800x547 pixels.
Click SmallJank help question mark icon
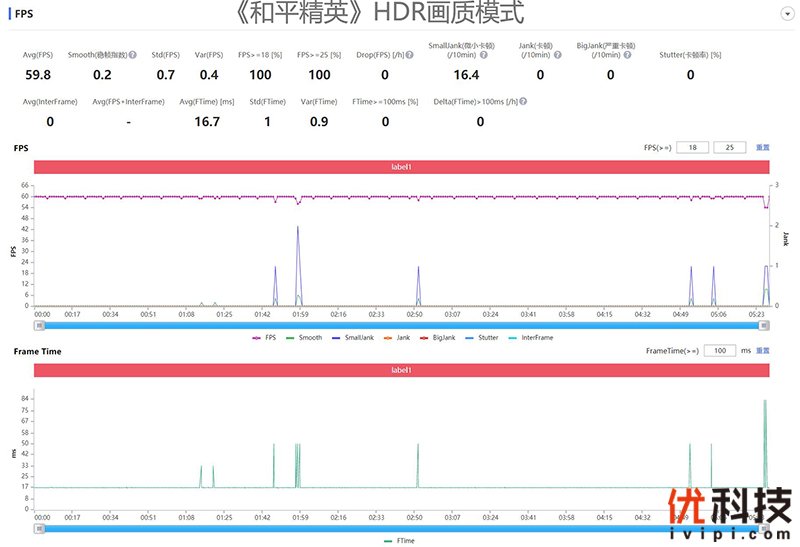(484, 55)
